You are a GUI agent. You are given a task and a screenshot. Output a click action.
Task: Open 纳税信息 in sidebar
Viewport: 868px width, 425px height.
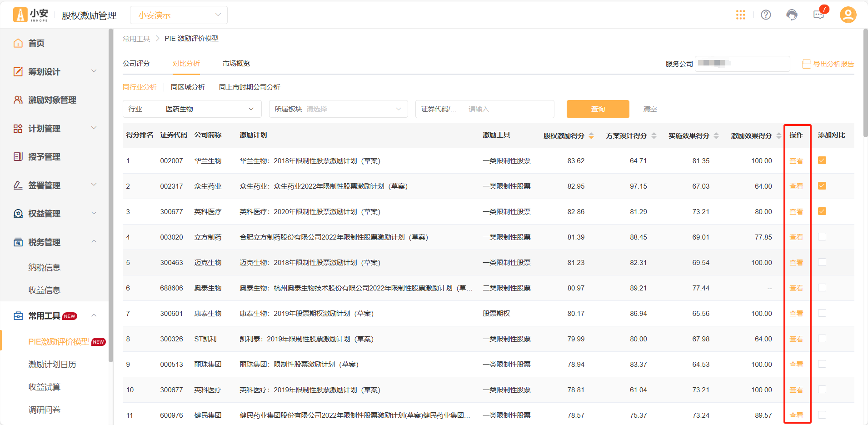pyautogui.click(x=45, y=268)
